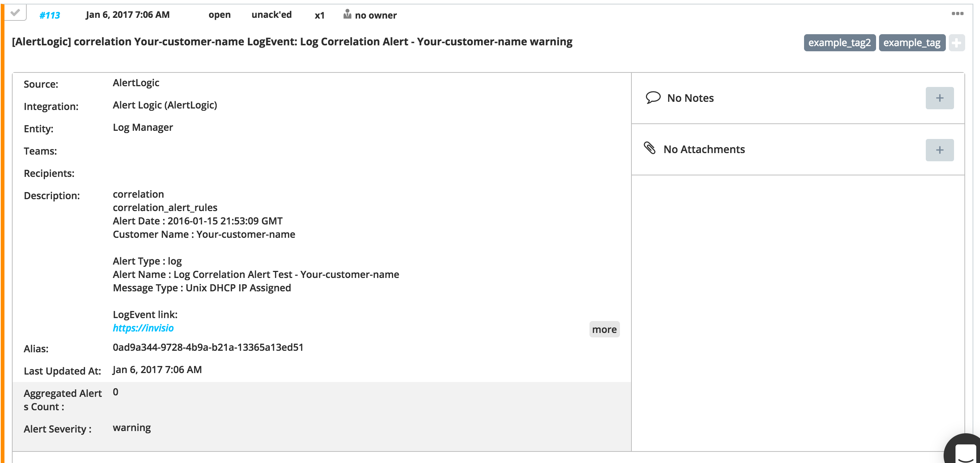Expand description with more button
The image size is (980, 463).
click(x=604, y=329)
